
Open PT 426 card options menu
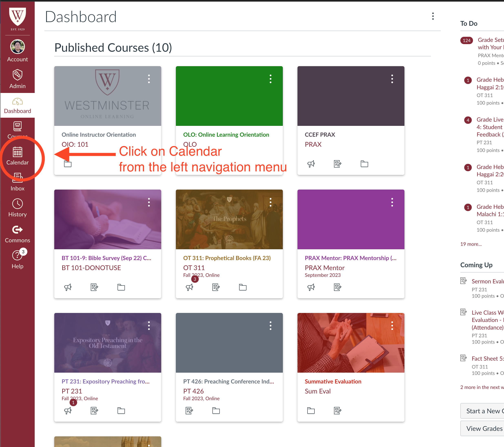(271, 326)
